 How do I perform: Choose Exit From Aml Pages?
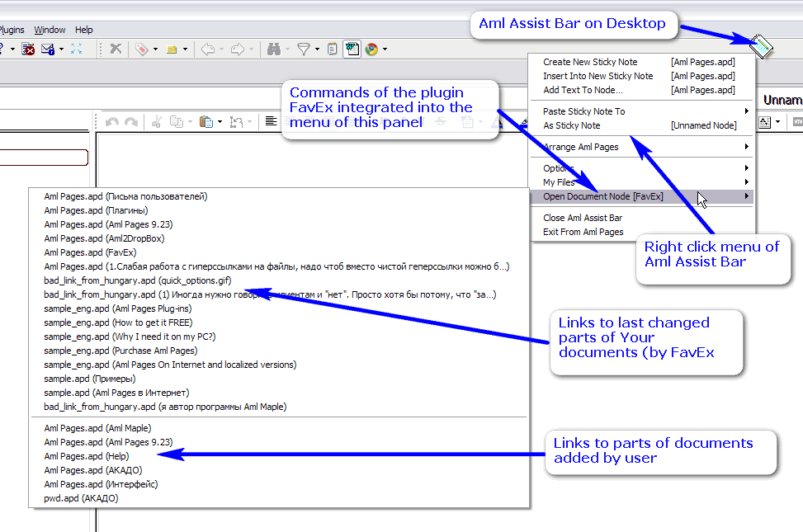click(x=640, y=232)
